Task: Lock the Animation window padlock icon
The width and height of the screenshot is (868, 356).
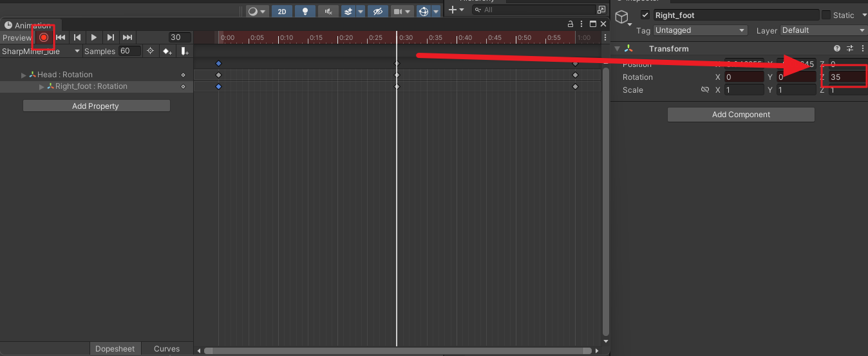Action: 571,24
